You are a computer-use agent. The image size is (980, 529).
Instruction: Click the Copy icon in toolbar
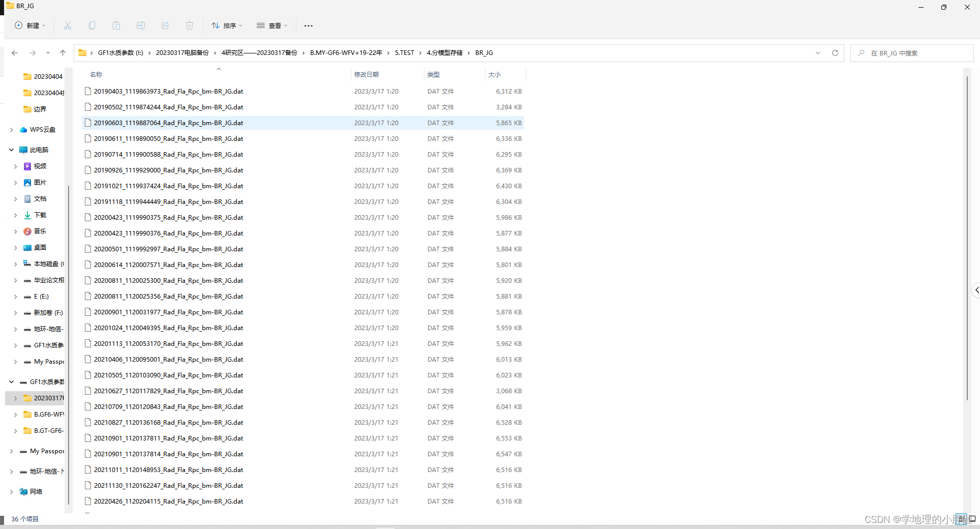pos(92,25)
